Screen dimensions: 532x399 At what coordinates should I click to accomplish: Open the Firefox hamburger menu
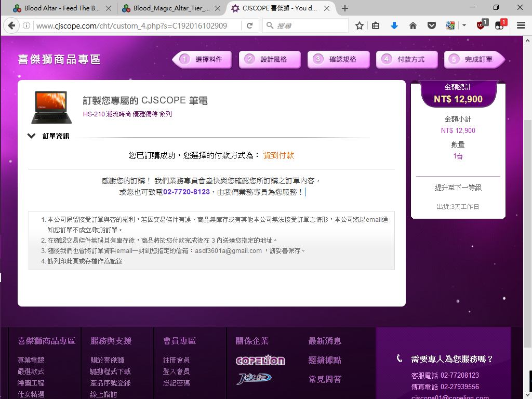pyautogui.click(x=521, y=25)
